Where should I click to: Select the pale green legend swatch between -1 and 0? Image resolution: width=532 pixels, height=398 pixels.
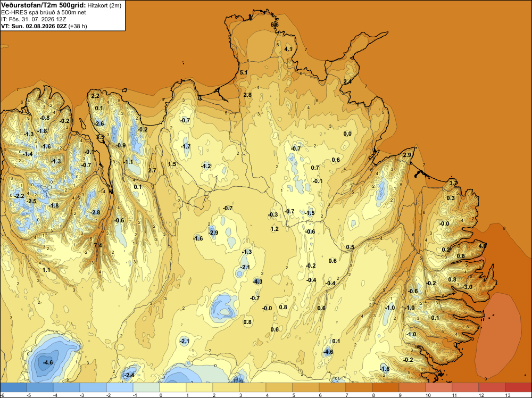146,387
